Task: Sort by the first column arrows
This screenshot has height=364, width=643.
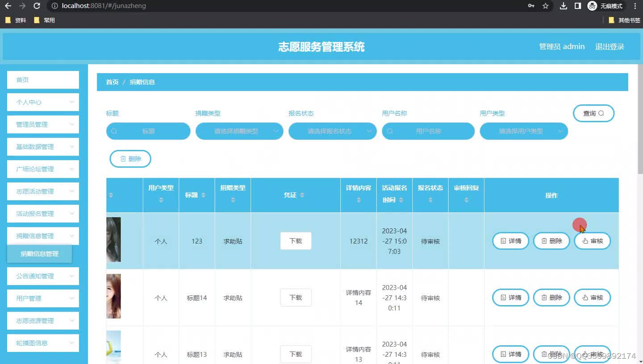Action: click(111, 195)
